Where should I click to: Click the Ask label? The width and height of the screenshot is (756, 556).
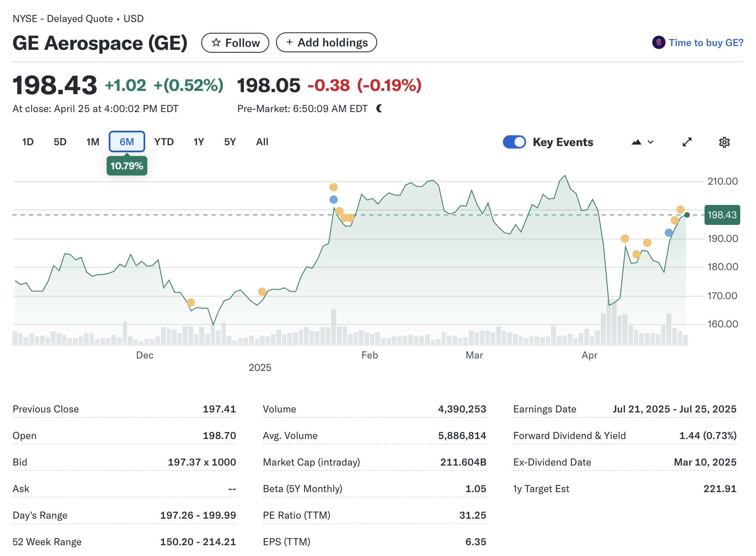(21, 489)
